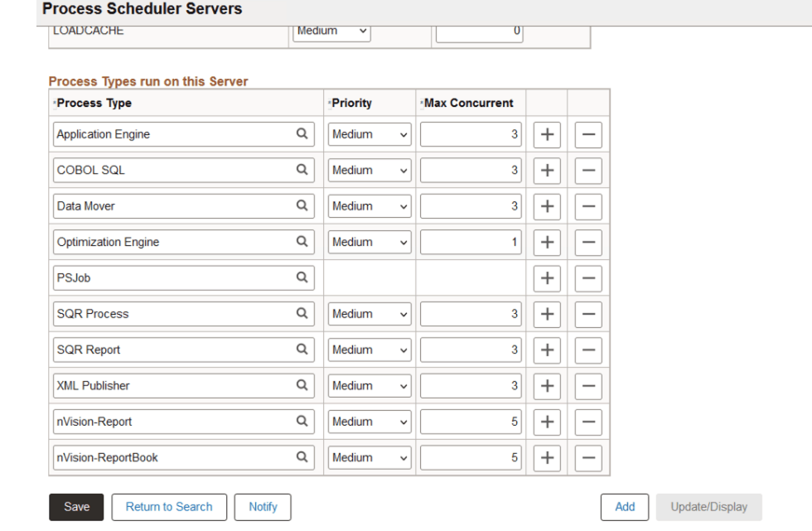This screenshot has width=812, height=531.
Task: Open the COBOL SQL lookup search
Action: (302, 170)
